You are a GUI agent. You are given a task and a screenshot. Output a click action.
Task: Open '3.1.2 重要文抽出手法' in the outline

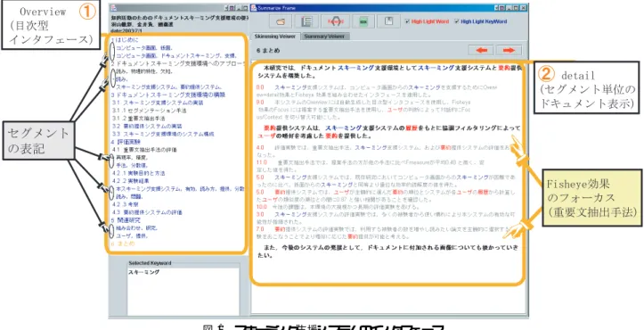click(138, 119)
